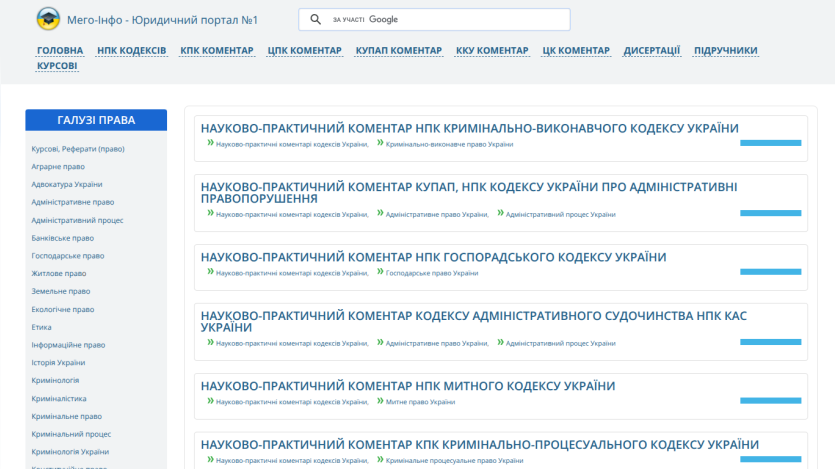Click blue bar in Кримінально-процесуального кодексу card
This screenshot has height=469, width=835.
[770, 459]
